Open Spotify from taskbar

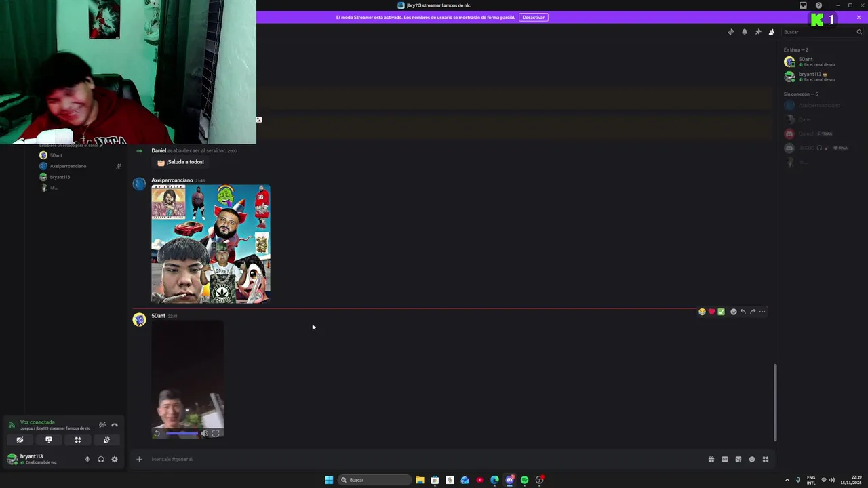[x=524, y=480]
